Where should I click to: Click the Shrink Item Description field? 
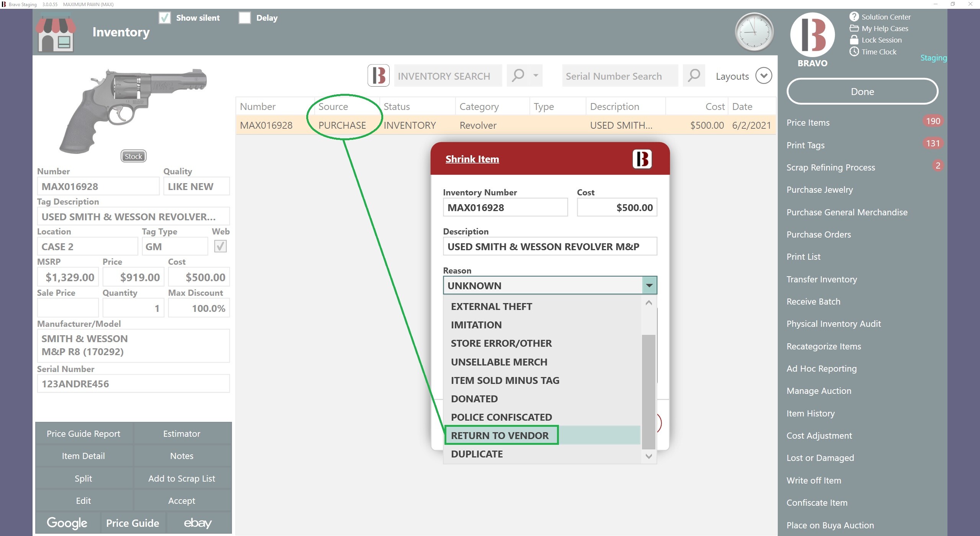[550, 246]
